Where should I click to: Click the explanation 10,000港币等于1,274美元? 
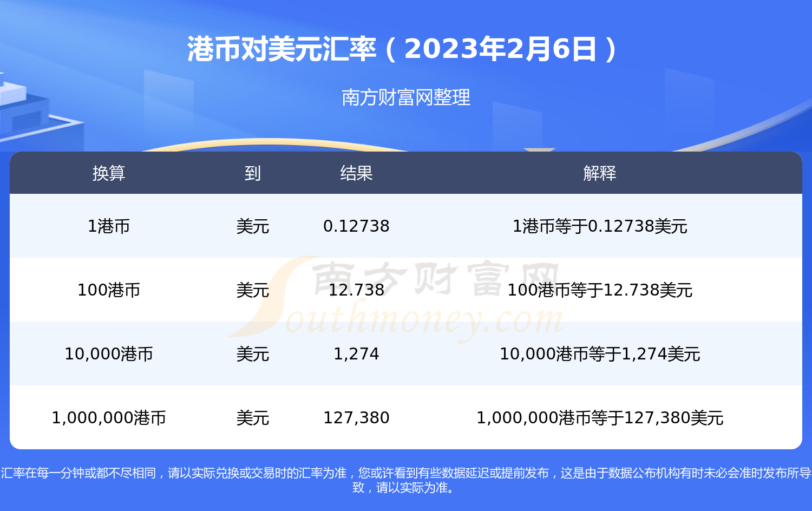click(600, 354)
